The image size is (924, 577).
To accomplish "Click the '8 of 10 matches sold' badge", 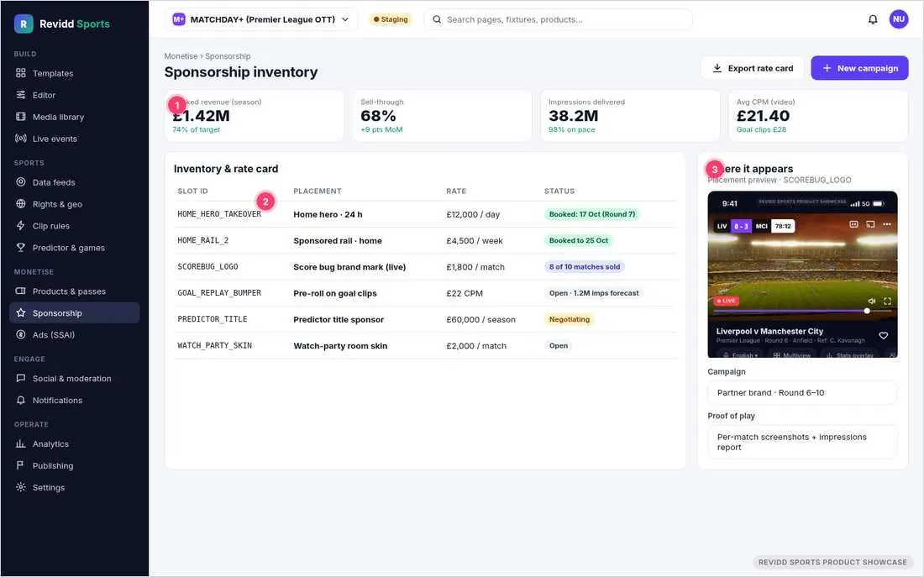I will [585, 267].
